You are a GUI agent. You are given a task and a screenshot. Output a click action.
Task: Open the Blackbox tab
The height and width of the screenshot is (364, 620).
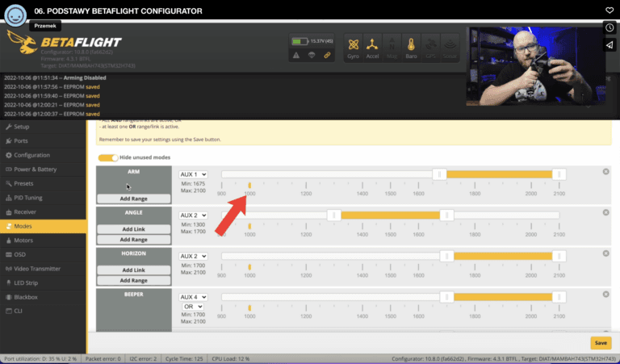click(x=43, y=297)
